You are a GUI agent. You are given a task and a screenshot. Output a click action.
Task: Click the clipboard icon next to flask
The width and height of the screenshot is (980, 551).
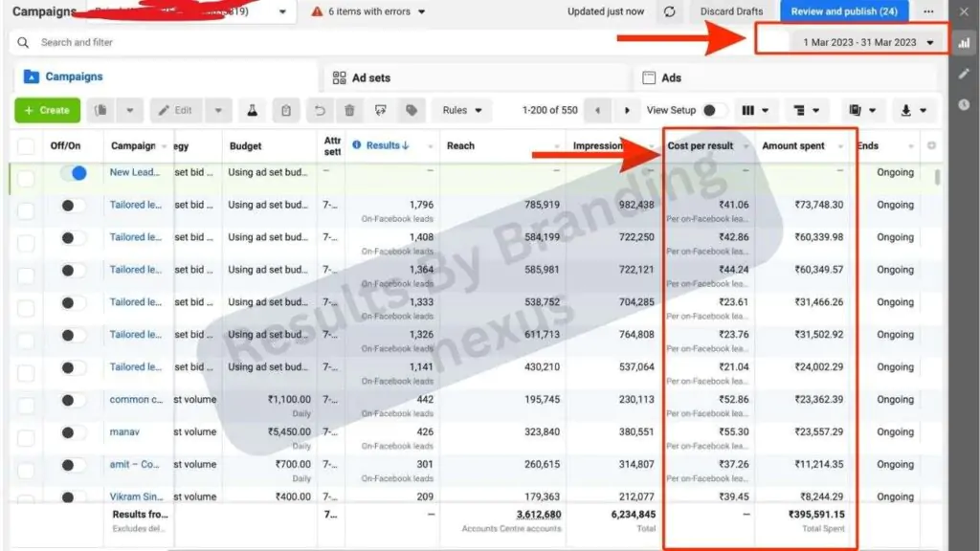tap(285, 110)
